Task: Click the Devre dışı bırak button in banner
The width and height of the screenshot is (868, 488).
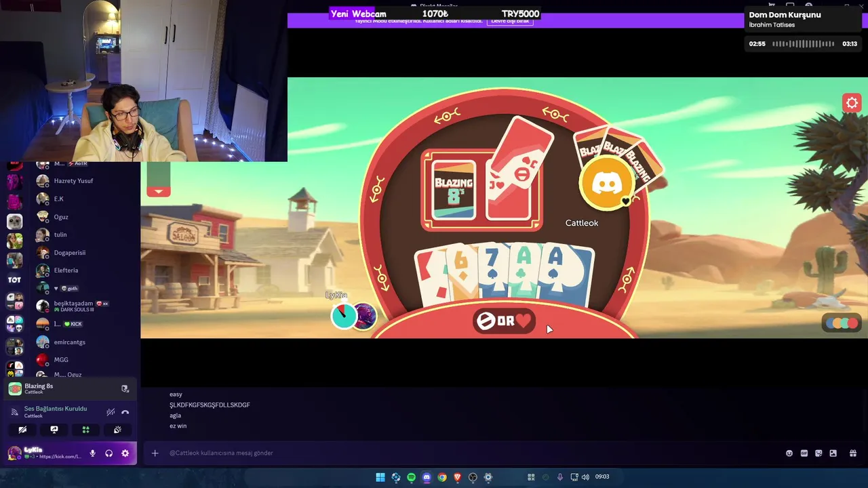Action: (510, 21)
